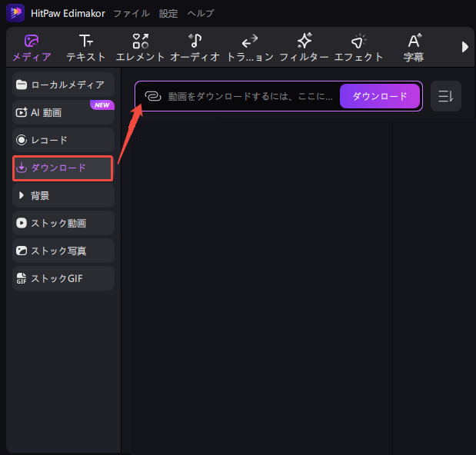Open the エレメント tab
This screenshot has height=455, width=476.
140,48
